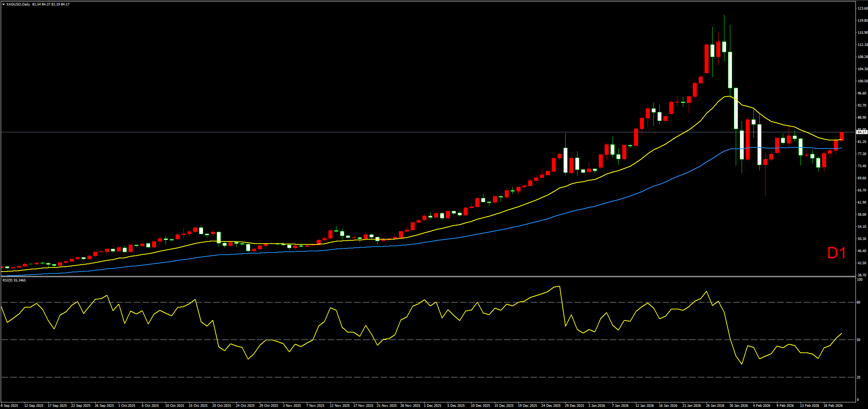Image resolution: width=868 pixels, height=409 pixels.
Task: Click the 84.17 current price tag
Action: [861, 132]
